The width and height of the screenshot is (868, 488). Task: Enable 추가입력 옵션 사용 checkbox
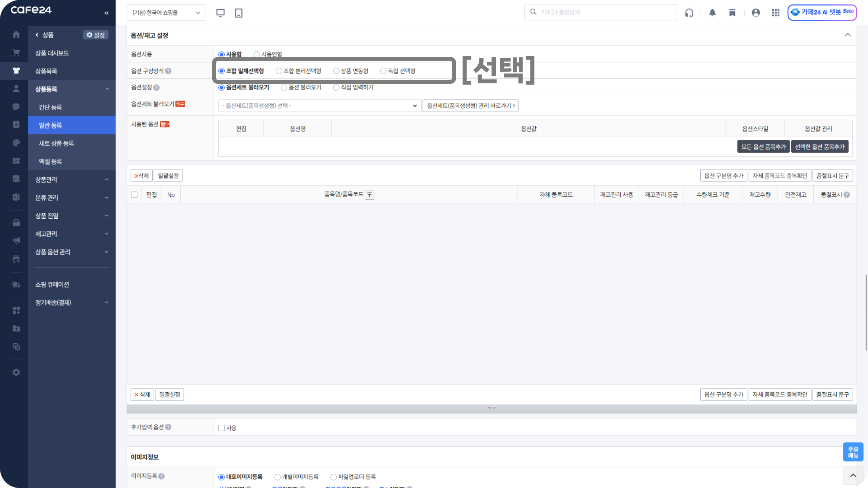point(222,427)
